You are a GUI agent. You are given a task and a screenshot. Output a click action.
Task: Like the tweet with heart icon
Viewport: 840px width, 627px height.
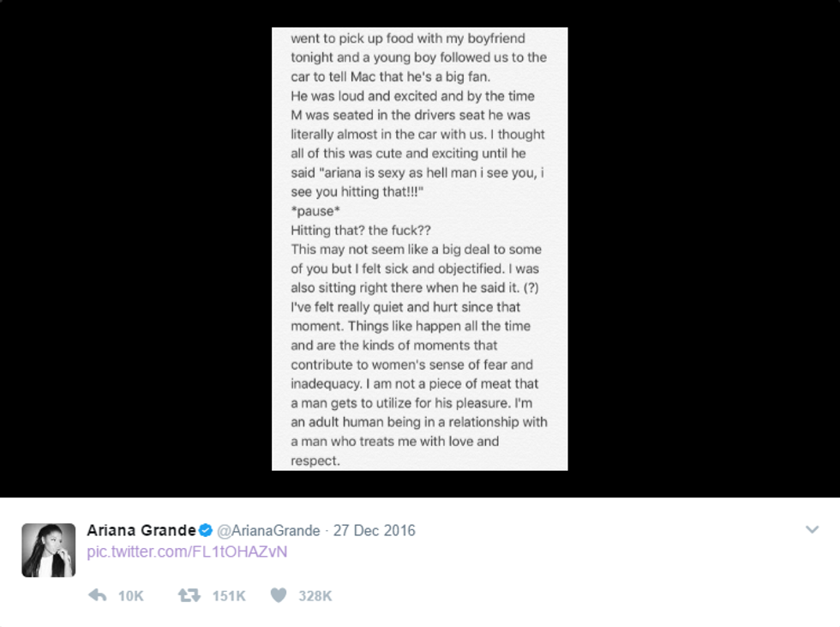tap(279, 595)
